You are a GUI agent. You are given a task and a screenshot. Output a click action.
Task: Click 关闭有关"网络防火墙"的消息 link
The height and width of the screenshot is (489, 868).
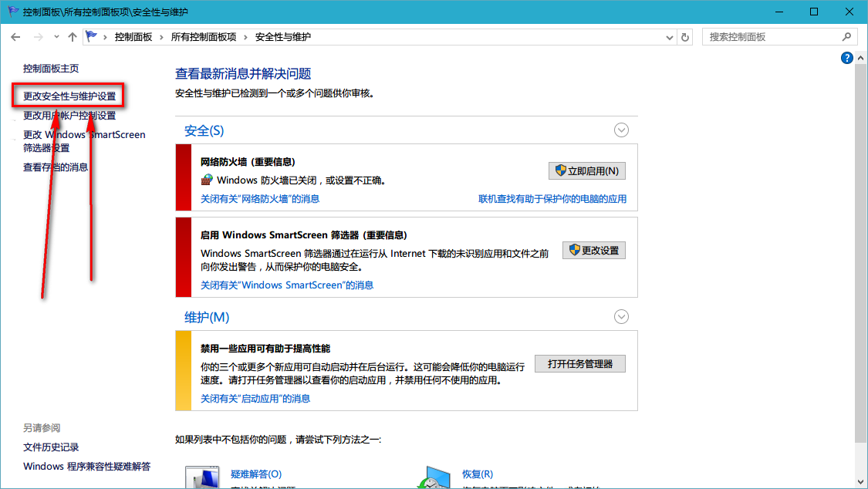259,198
